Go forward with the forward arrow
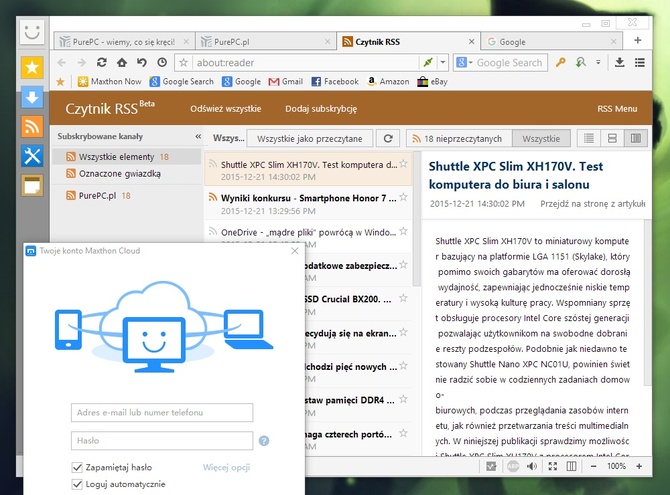 [82, 63]
